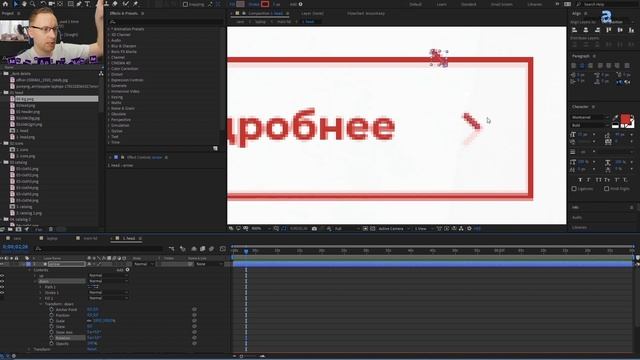Switch to the Libraries workspace
The width and height of the screenshot is (640, 360).
(535, 4)
